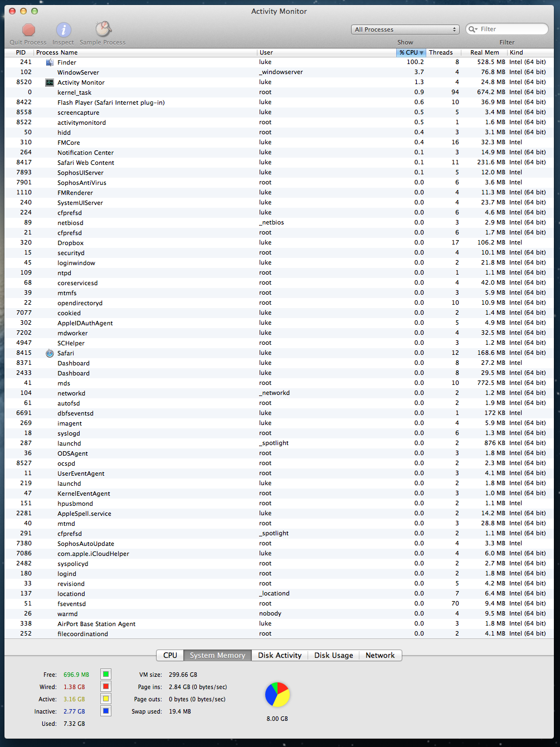Select the System Memory tab

(x=217, y=655)
